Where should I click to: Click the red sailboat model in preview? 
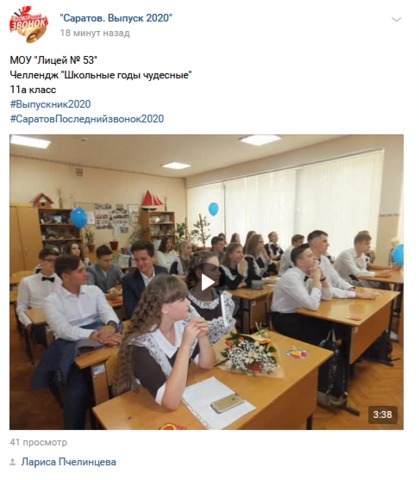pyautogui.click(x=152, y=200)
